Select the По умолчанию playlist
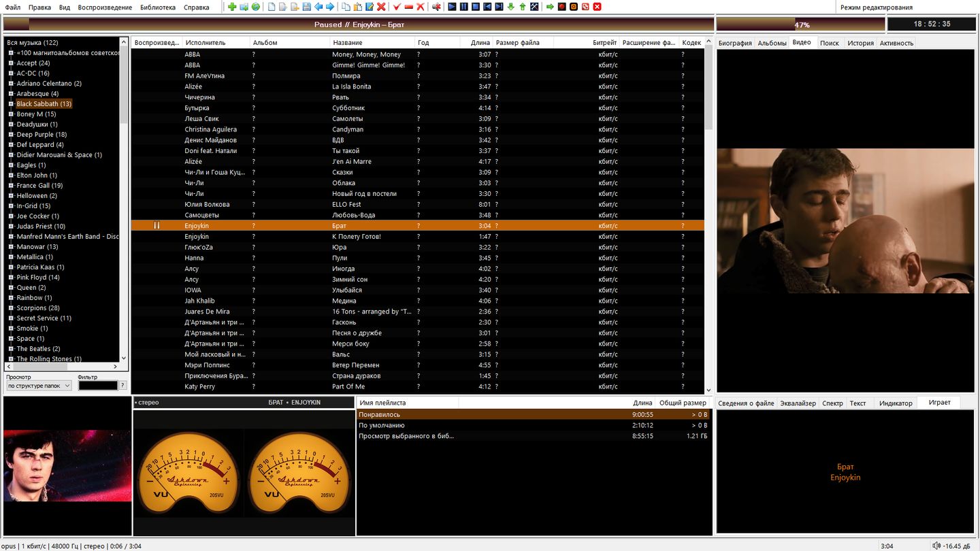 click(382, 425)
